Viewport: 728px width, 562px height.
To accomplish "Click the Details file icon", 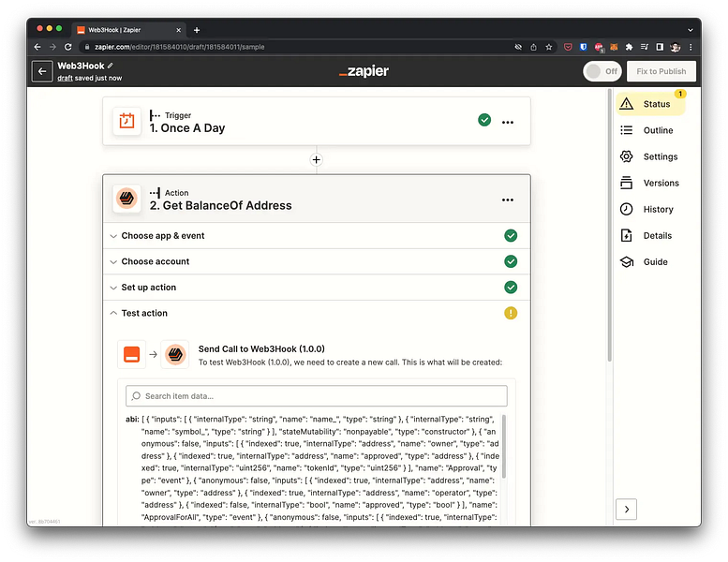I will point(626,236).
